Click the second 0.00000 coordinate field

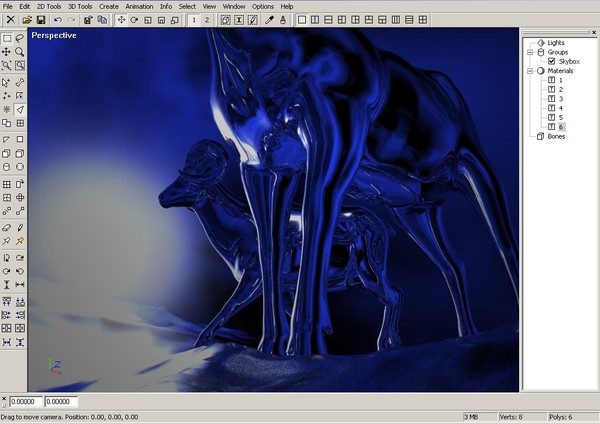tap(61, 401)
